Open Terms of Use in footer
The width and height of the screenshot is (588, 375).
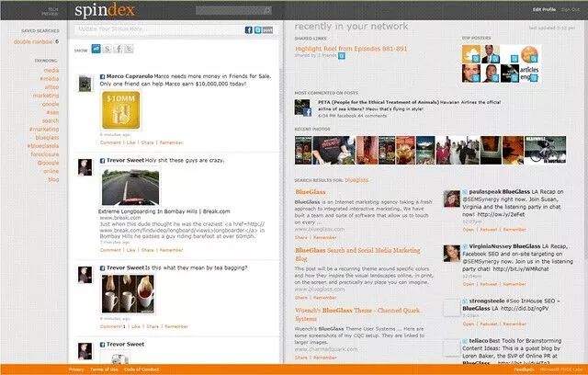point(104,369)
